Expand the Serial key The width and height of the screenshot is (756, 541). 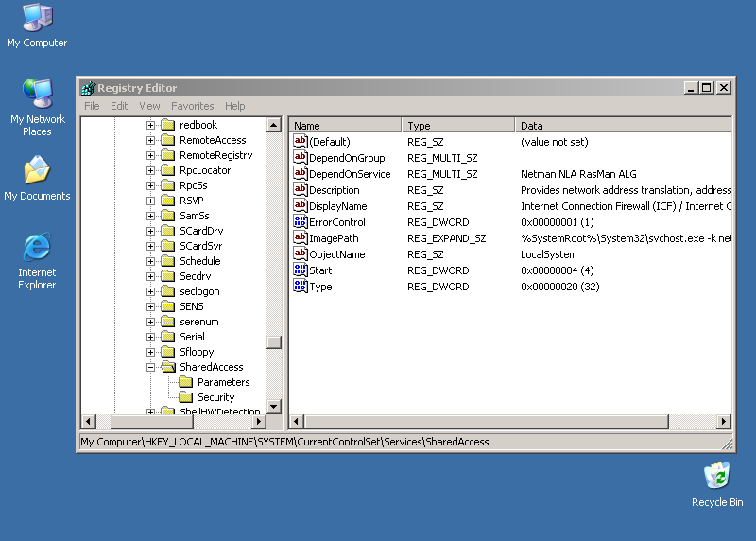[150, 337]
